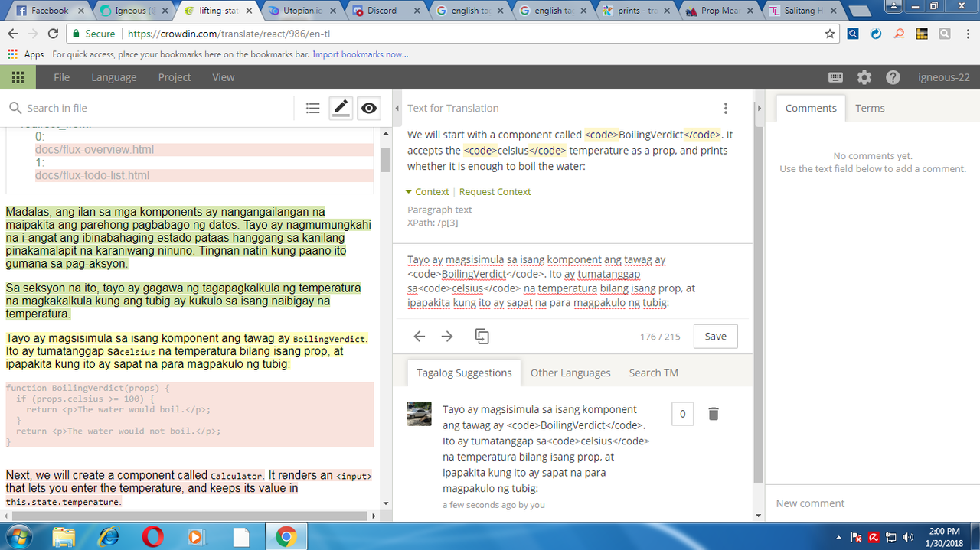
Task: Open the Language menu
Action: click(114, 77)
